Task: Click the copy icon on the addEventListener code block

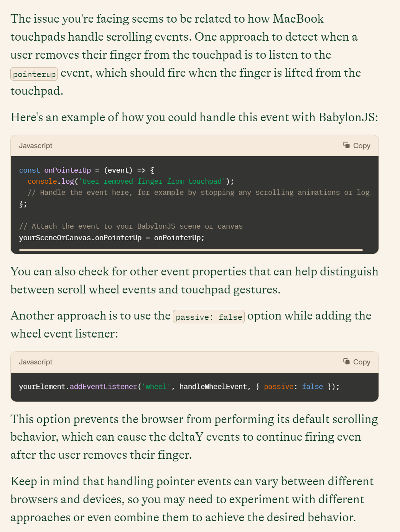Action: [x=347, y=361]
